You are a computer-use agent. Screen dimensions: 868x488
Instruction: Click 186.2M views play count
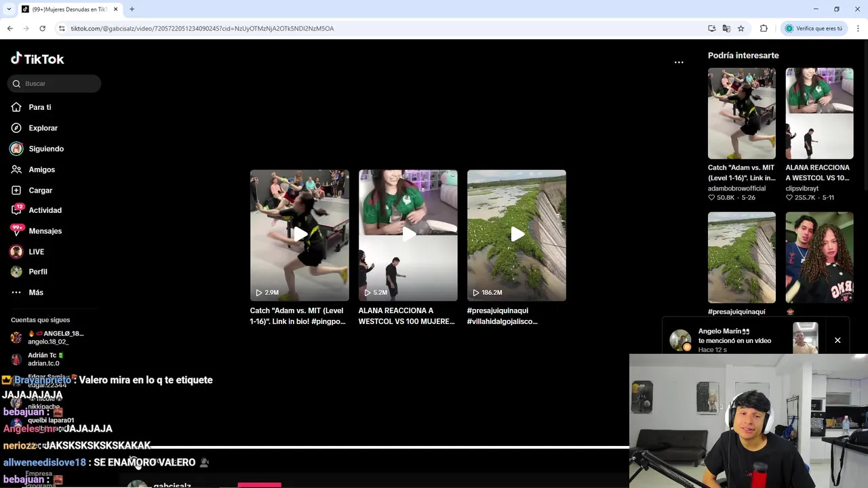(487, 293)
